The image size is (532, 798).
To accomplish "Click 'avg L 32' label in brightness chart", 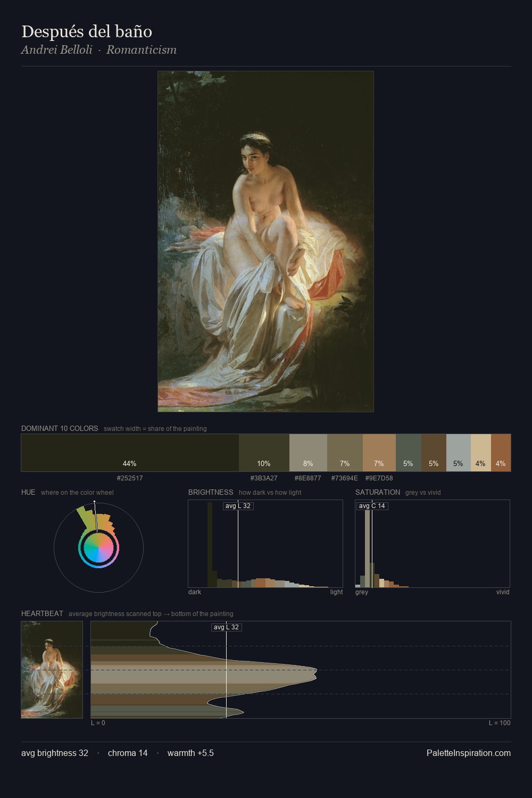I will point(238,506).
